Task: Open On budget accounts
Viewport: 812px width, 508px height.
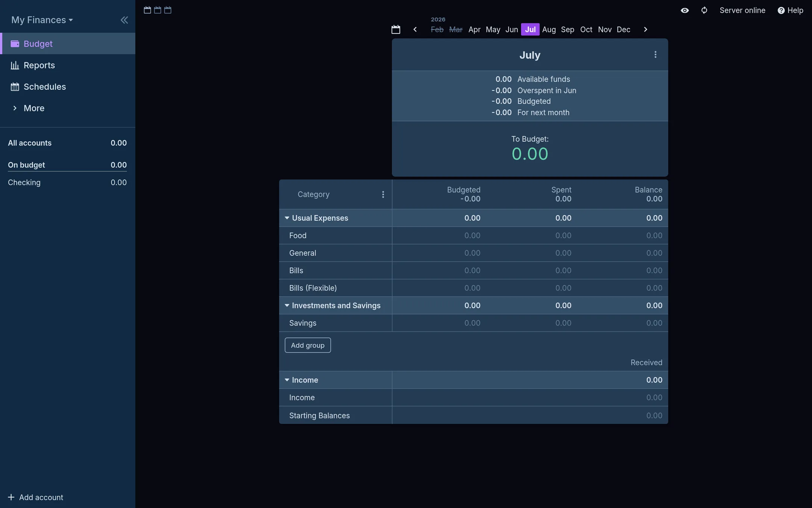Action: pyautogui.click(x=67, y=165)
